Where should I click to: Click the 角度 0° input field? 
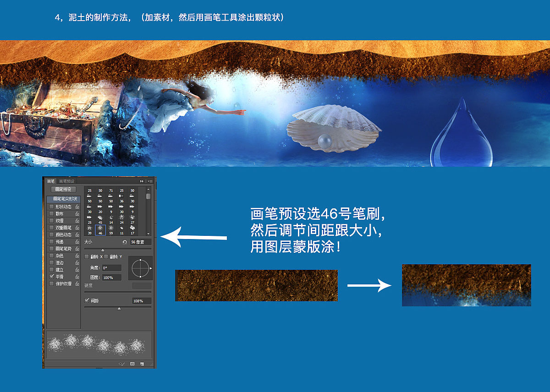(112, 268)
